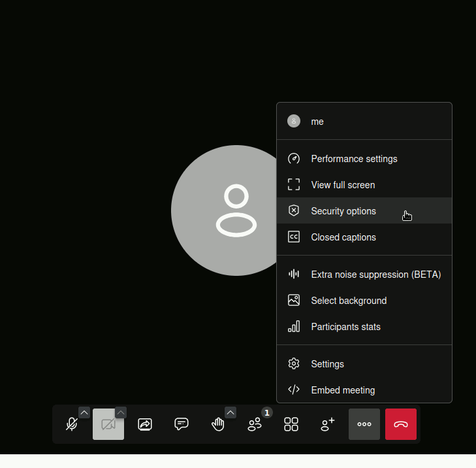Unmute the microphone button
Image resolution: width=476 pixels, height=468 pixels.
click(72, 424)
